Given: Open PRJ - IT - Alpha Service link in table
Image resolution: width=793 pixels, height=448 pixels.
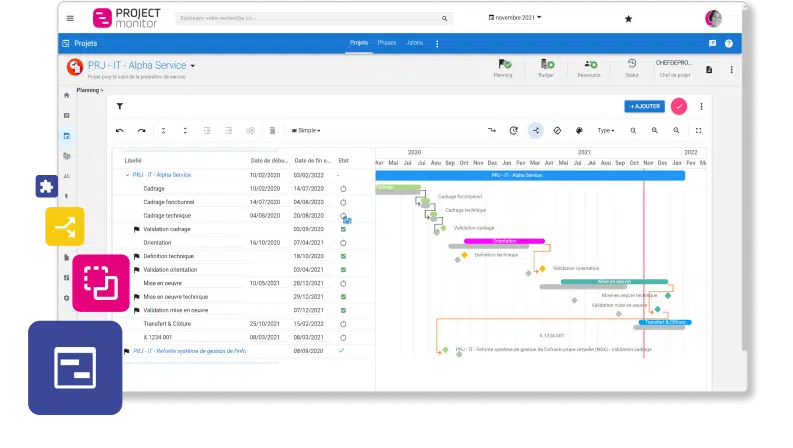Looking at the screenshot, I should [x=162, y=175].
